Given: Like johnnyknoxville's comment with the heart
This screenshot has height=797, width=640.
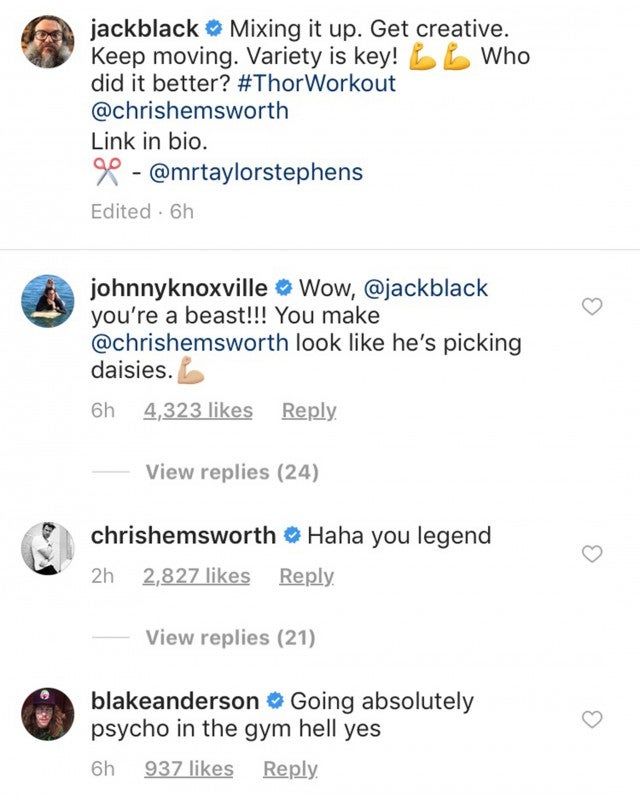Looking at the screenshot, I should 592,307.
